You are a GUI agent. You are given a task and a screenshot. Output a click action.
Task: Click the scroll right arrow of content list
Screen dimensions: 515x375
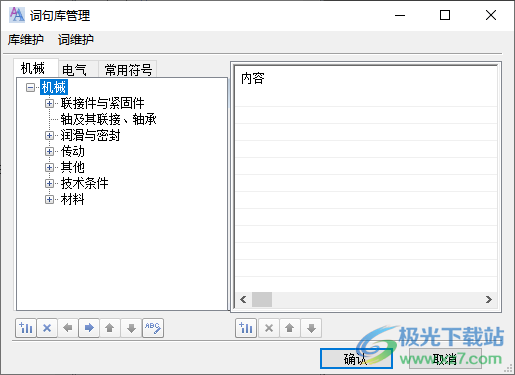click(x=489, y=299)
